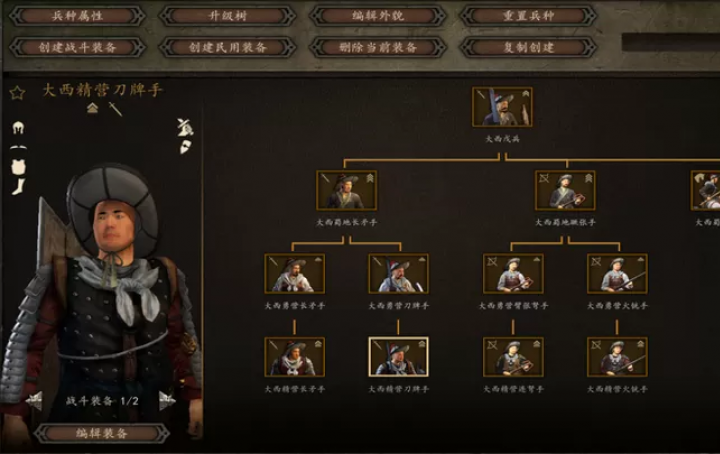Click the 创建战斗装备 button
The image size is (720, 454).
[77, 47]
